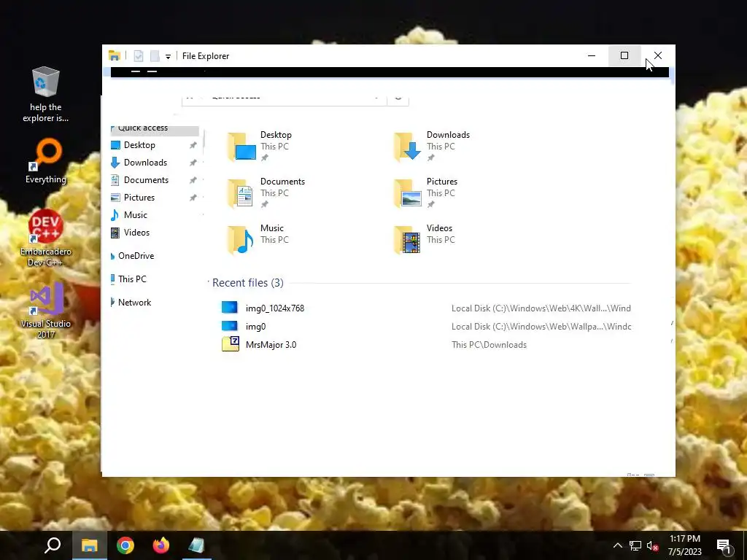Click the New folder icon in title bar

tap(155, 56)
